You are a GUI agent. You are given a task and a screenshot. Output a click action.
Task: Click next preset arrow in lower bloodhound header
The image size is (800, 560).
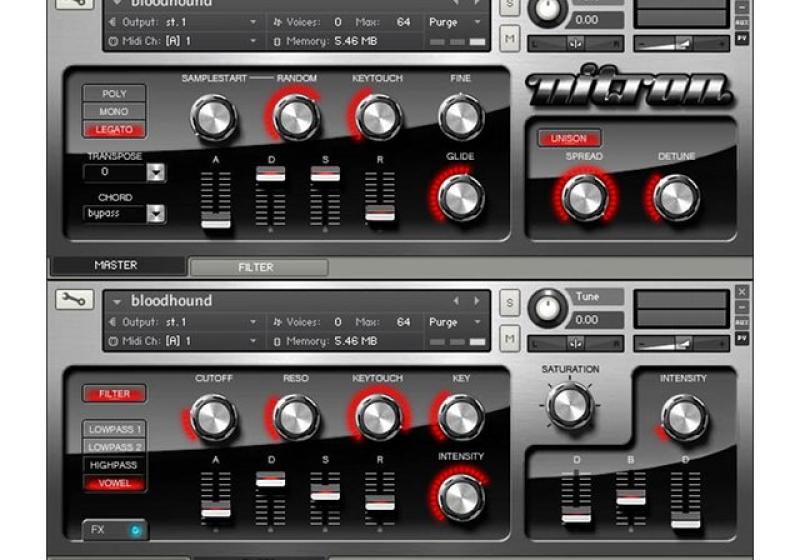tap(477, 301)
